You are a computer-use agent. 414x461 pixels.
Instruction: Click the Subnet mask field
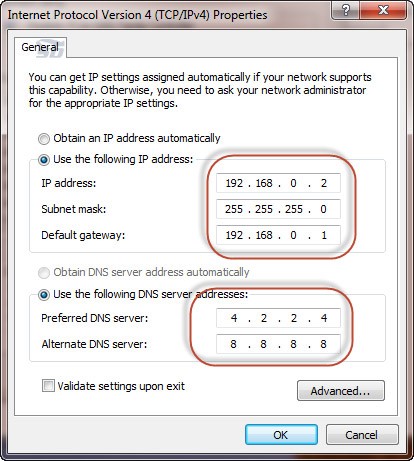click(278, 209)
